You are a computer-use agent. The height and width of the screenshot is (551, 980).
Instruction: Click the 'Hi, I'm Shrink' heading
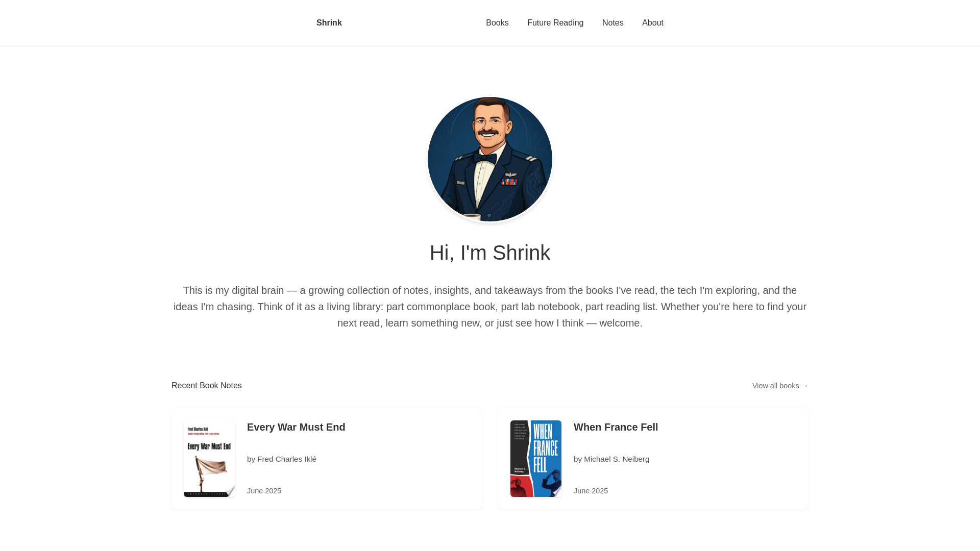[490, 253]
